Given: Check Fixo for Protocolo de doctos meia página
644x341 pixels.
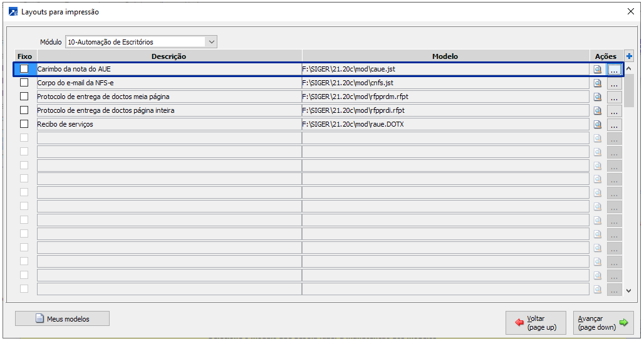Looking at the screenshot, I should (x=24, y=96).
